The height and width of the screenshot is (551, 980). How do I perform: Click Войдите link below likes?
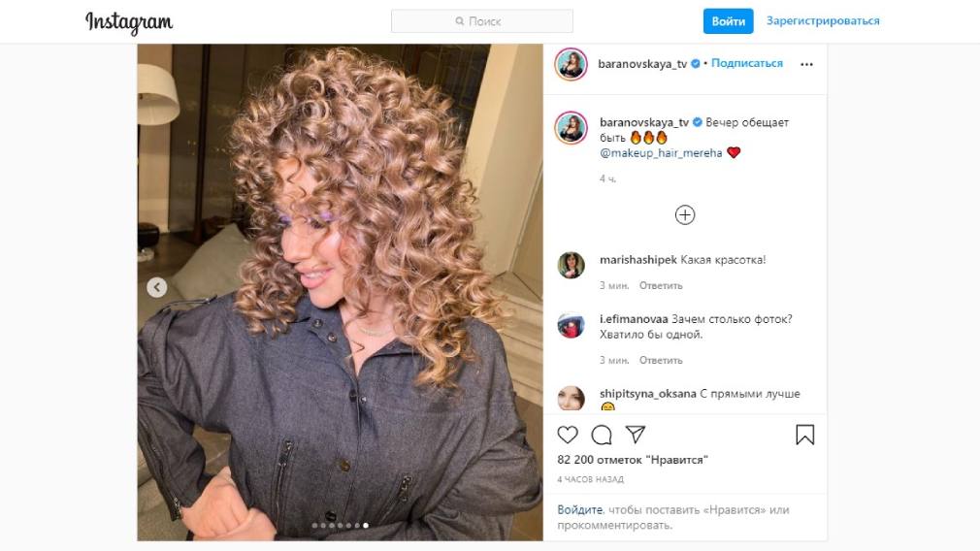[x=580, y=509]
